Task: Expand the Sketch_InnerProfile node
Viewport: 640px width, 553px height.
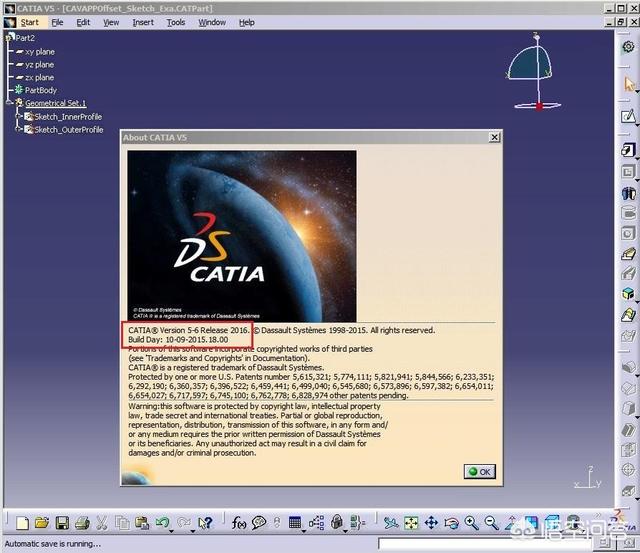Action: pyautogui.click(x=18, y=116)
